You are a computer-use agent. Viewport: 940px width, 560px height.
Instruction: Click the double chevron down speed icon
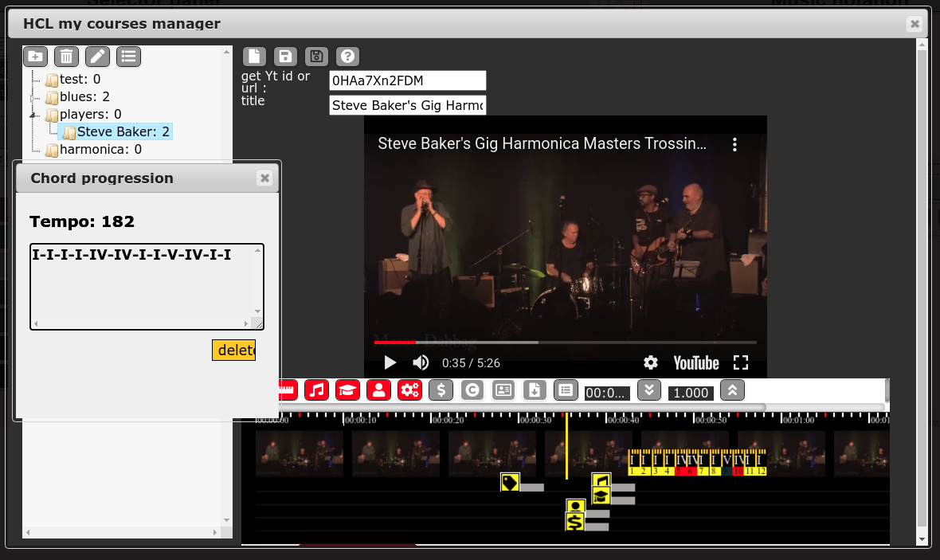pos(649,390)
